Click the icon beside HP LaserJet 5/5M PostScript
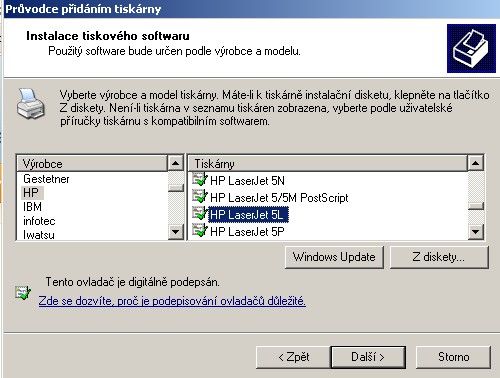This screenshot has width=500, height=378. pyautogui.click(x=200, y=197)
